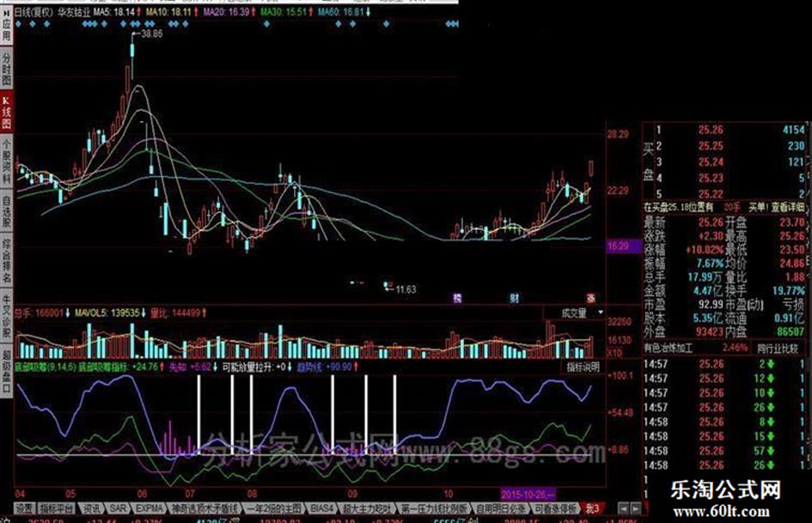Open the 牛叉诊股 sidebar tab
The image size is (812, 523).
point(6,317)
